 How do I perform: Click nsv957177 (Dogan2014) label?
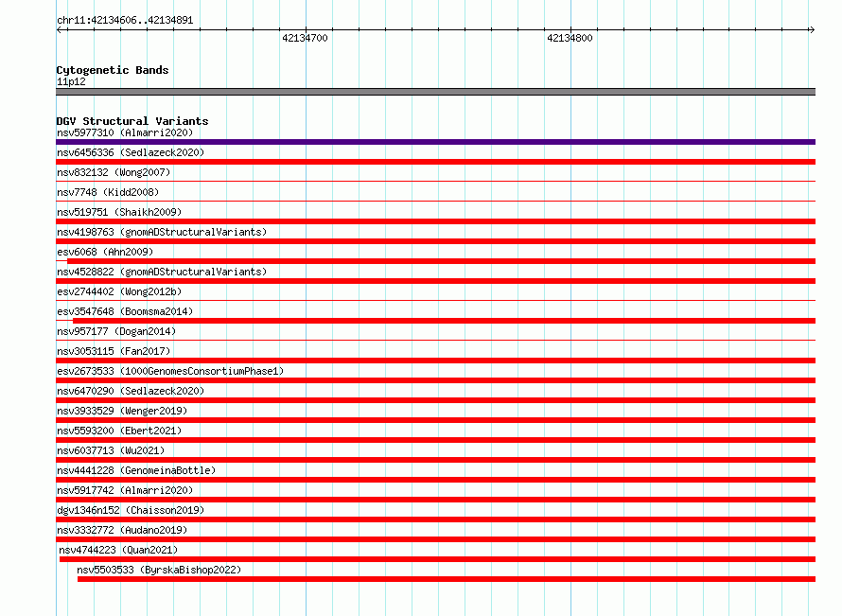116,331
